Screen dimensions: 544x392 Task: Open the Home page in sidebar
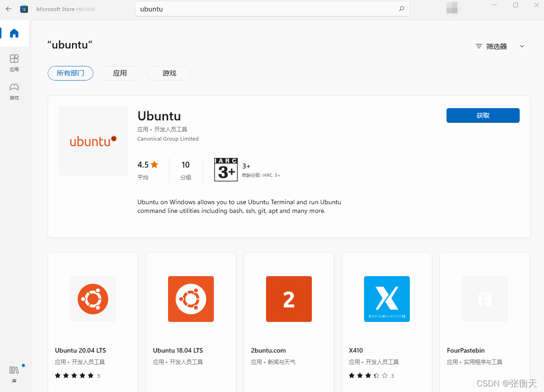[14, 33]
